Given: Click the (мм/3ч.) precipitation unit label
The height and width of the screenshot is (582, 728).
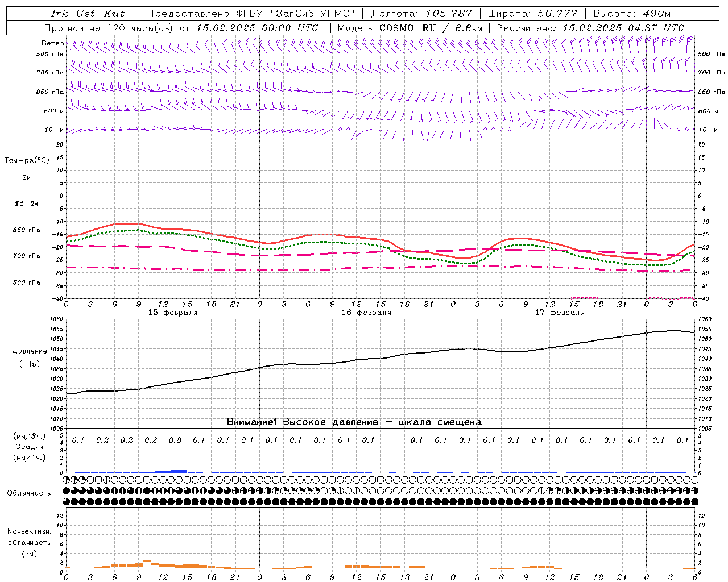Looking at the screenshot, I should click(30, 436).
